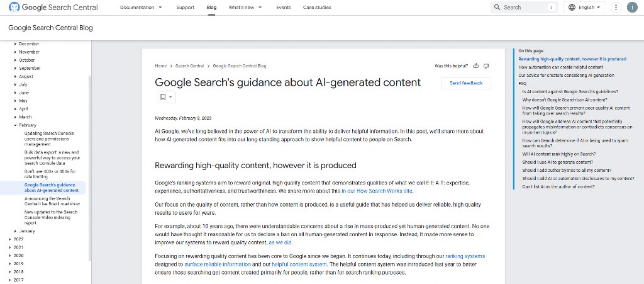Click the Send feedback button
The width and height of the screenshot is (644, 284).
click(466, 83)
